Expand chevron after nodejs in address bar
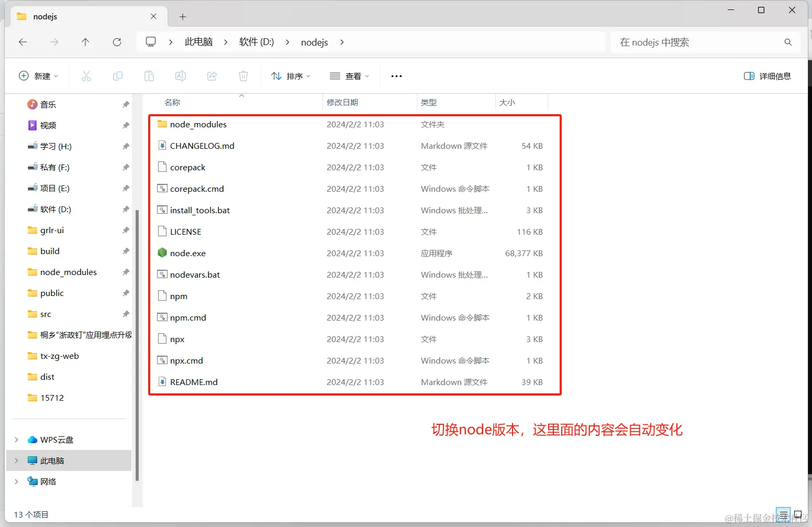 pos(342,42)
